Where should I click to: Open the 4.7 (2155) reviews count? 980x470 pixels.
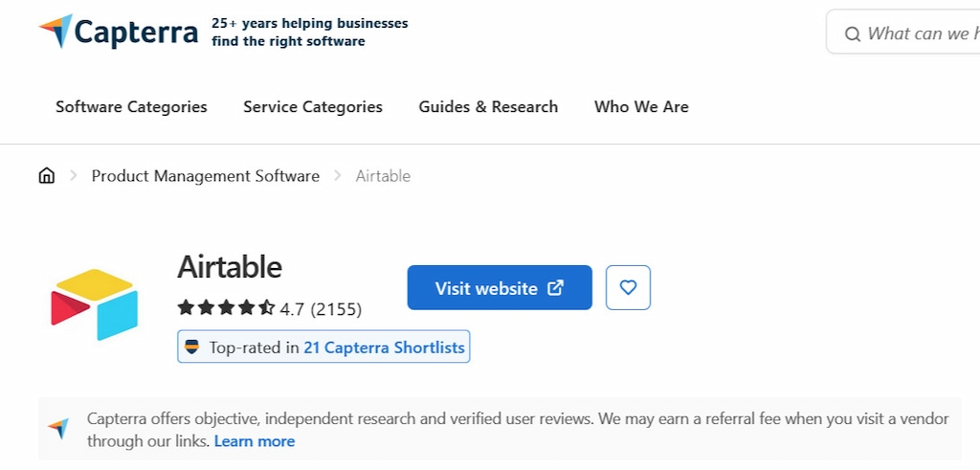[321, 309]
